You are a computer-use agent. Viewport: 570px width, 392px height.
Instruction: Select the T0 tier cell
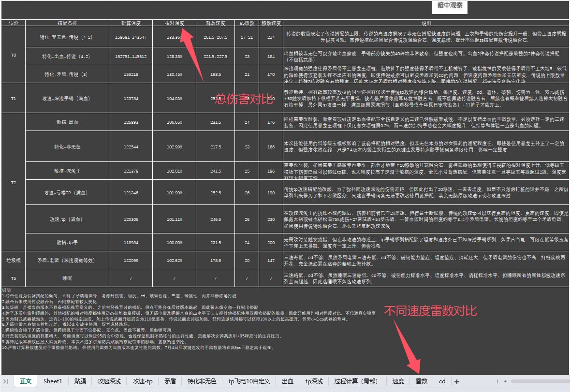coord(14,55)
